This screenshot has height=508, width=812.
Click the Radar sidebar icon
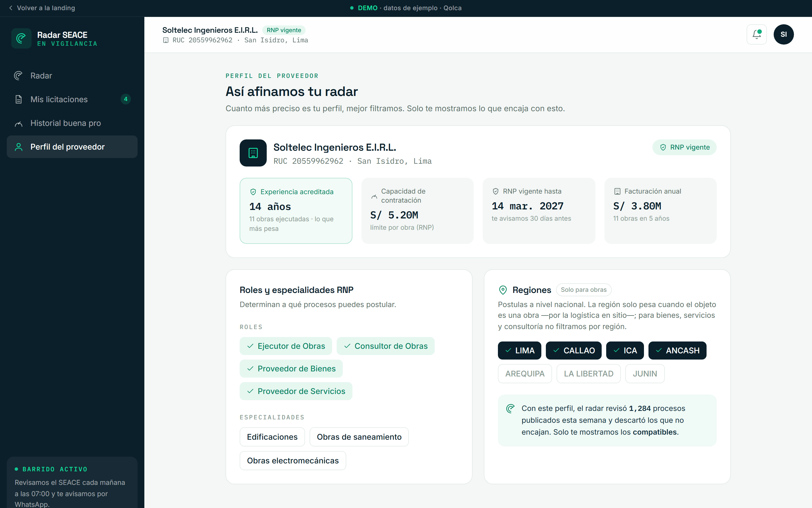(x=18, y=76)
